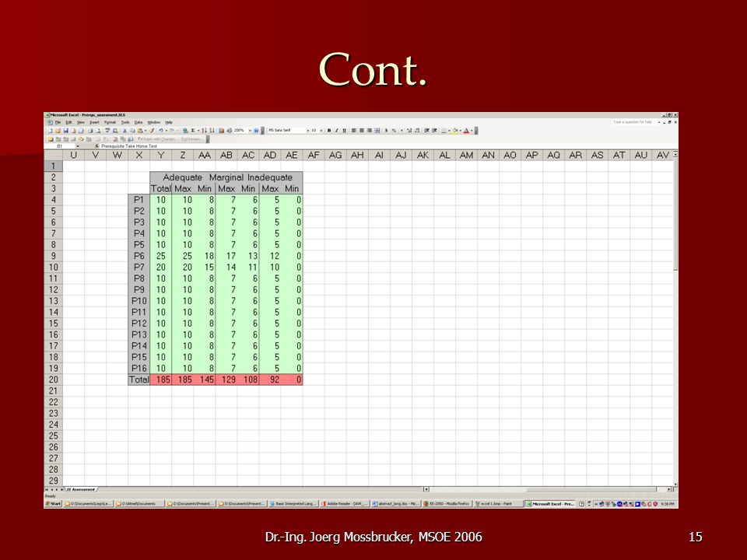Click the New workbook icon
This screenshot has width=747, height=560.
(51, 131)
